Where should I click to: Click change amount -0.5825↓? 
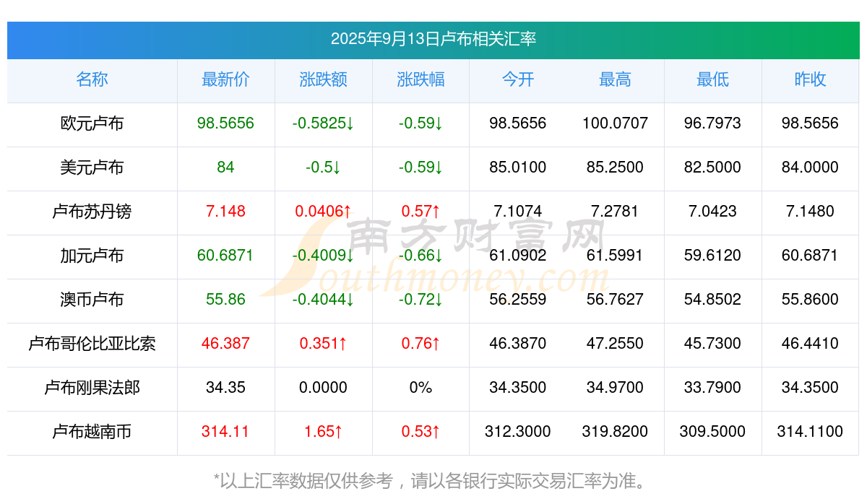tap(323, 123)
